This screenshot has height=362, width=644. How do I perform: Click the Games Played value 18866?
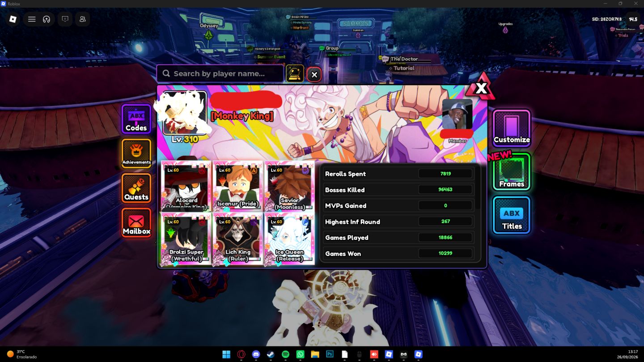coord(445,238)
